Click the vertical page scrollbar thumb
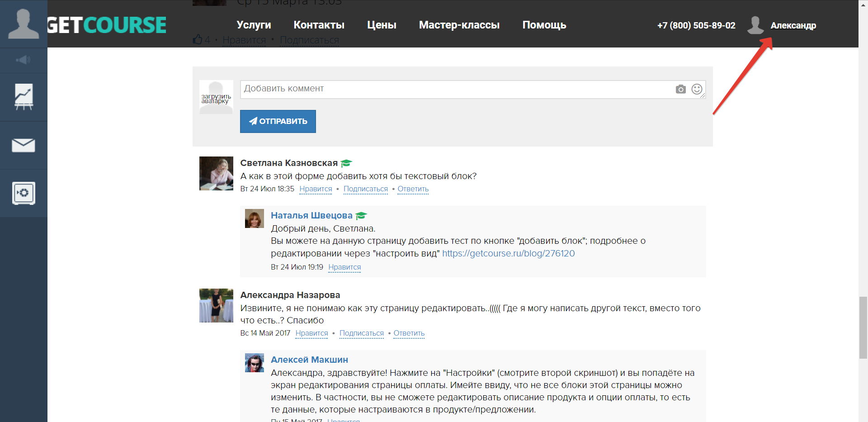Image resolution: width=868 pixels, height=422 pixels. coord(863,327)
